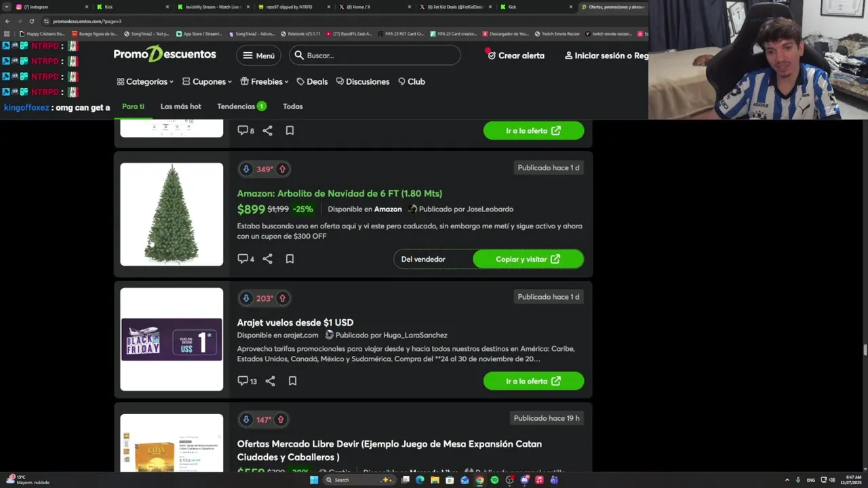Click Copiar y visitar on the Arbolito deal
The image size is (868, 488).
click(528, 259)
